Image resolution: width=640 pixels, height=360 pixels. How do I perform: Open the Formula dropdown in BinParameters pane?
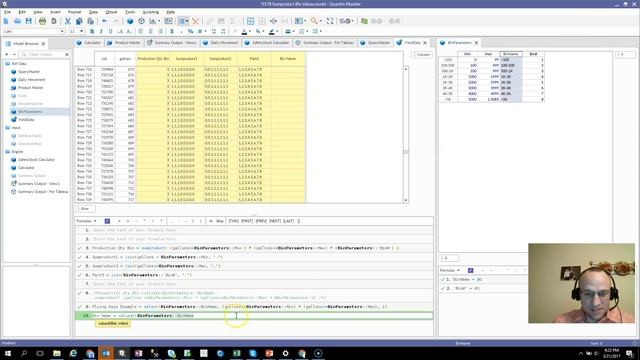pos(450,270)
